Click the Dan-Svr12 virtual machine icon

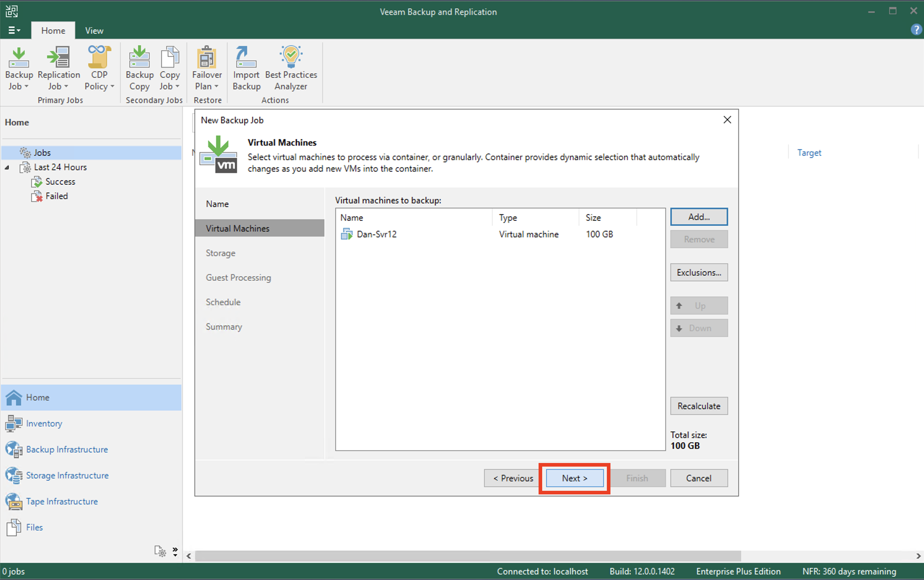346,234
